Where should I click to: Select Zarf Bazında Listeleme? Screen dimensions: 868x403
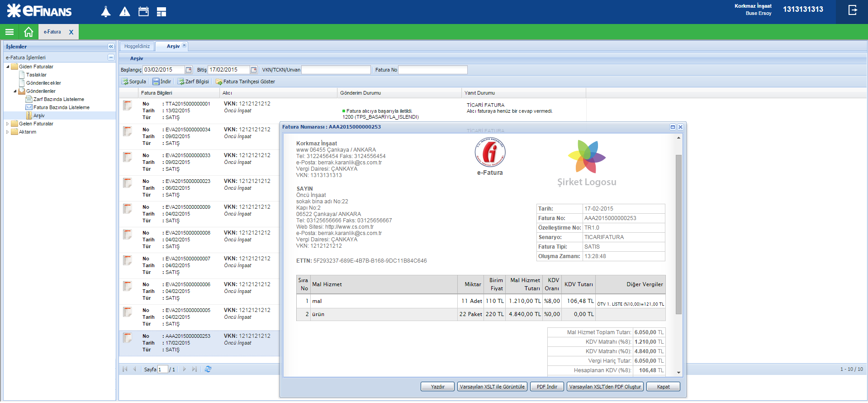[59, 99]
